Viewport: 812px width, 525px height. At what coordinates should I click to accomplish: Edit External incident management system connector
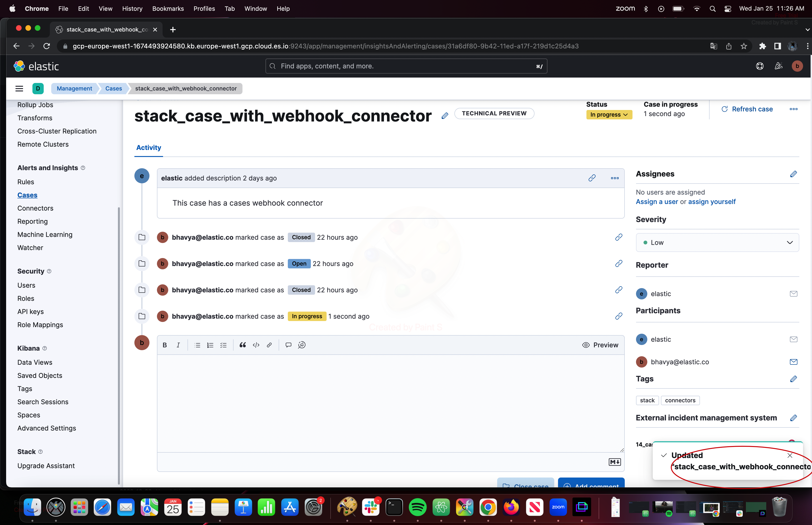click(x=793, y=418)
